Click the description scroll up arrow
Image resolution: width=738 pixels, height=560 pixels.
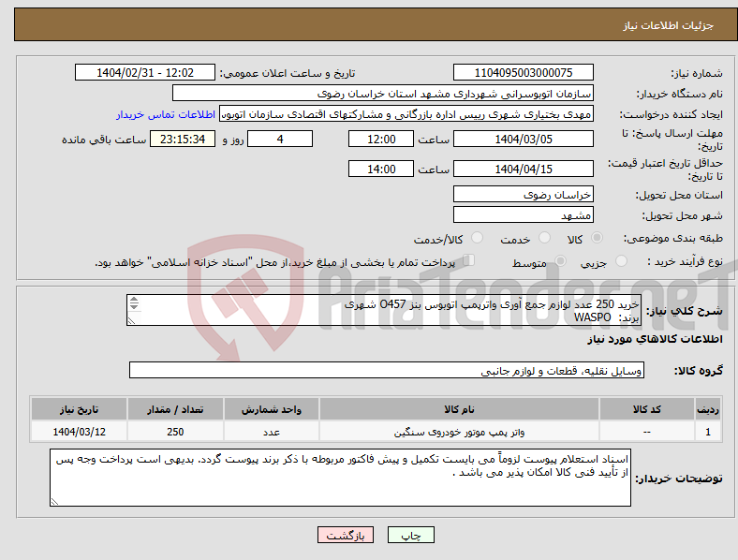pyautogui.click(x=134, y=300)
